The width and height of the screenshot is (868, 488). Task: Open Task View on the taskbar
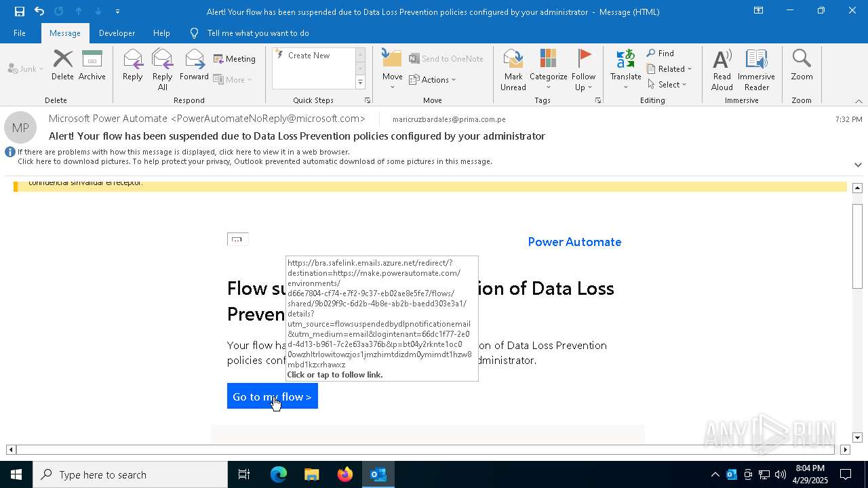244,474
